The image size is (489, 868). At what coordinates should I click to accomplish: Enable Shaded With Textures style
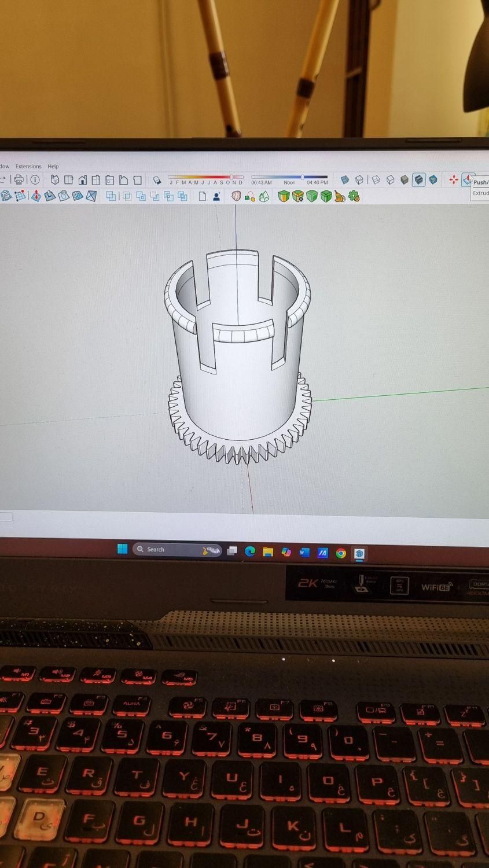click(x=418, y=180)
